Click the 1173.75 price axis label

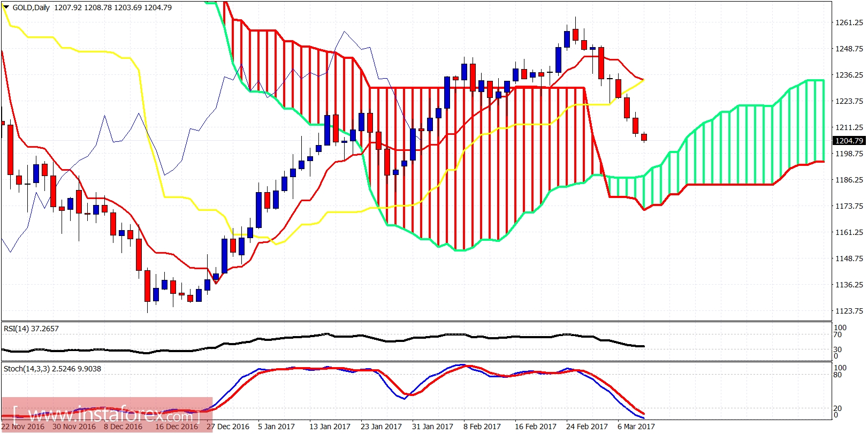click(x=849, y=206)
